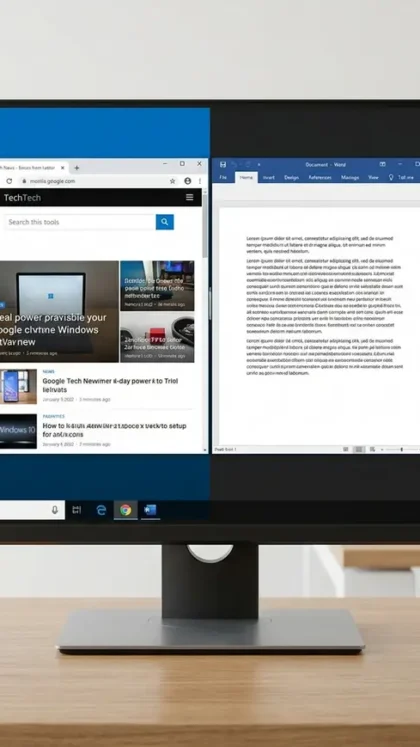The height and width of the screenshot is (747, 420).
Task: Click the Chrome page's vertical scrollbar thumb
Action: pos(205,226)
